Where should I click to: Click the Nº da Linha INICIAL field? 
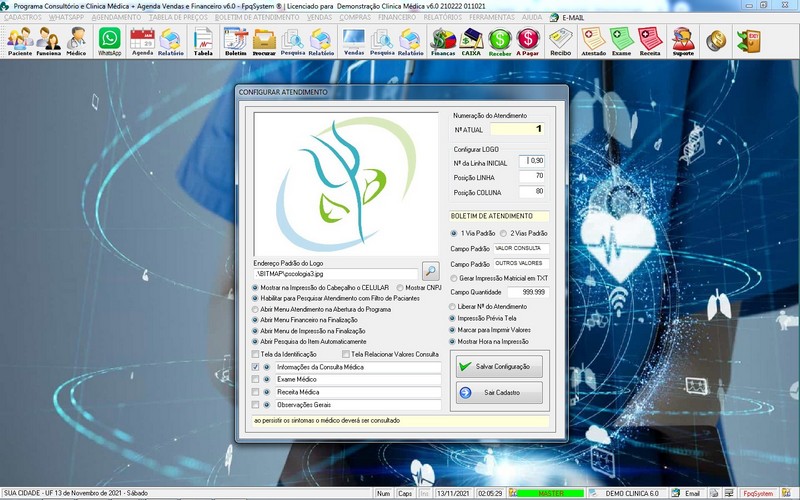(532, 161)
